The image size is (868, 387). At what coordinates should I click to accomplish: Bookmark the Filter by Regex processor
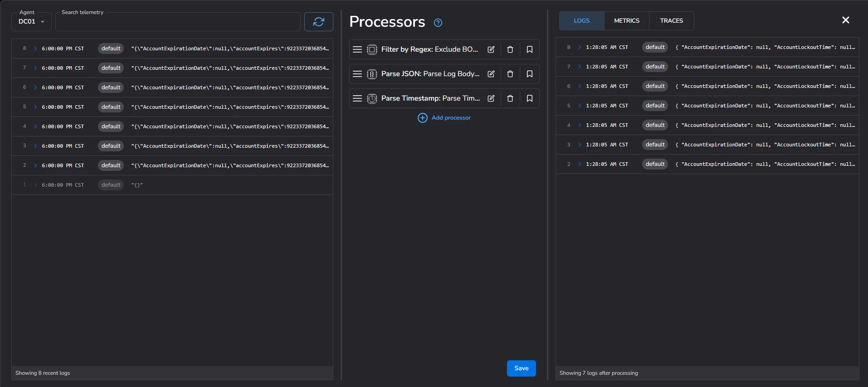[529, 49]
